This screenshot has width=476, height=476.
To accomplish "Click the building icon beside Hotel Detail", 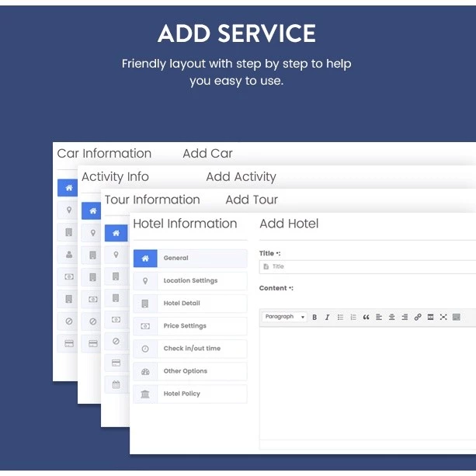I will pyautogui.click(x=145, y=304).
